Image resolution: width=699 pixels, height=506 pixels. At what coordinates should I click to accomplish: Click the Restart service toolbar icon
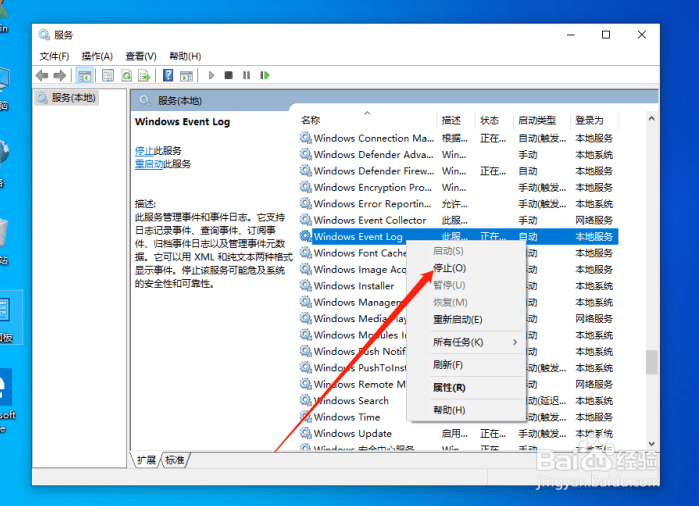265,75
